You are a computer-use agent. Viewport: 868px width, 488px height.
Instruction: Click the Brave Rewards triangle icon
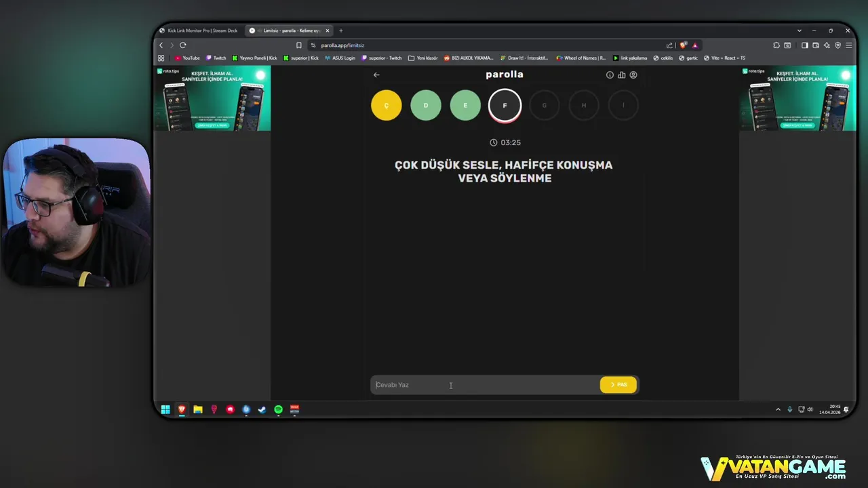pos(695,45)
